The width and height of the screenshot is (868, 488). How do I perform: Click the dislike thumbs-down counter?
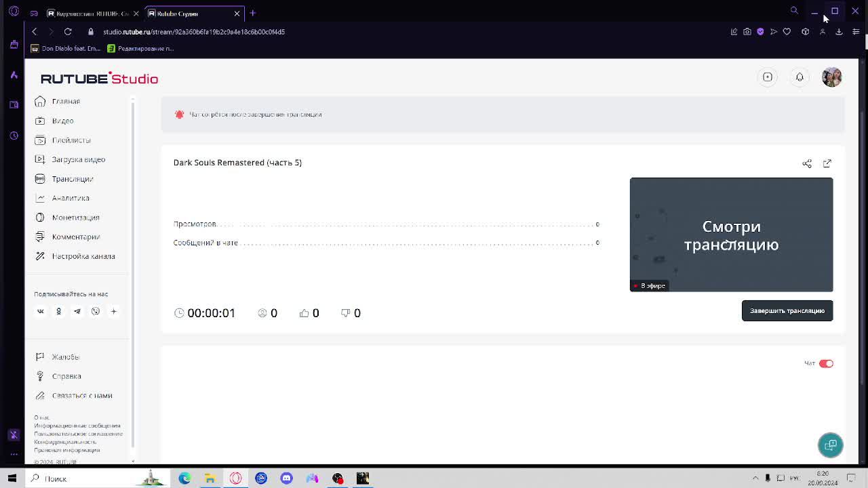click(351, 313)
